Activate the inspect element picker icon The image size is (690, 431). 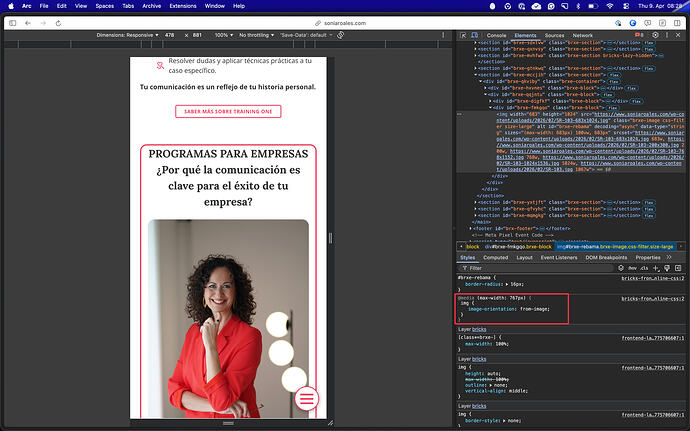(x=463, y=35)
